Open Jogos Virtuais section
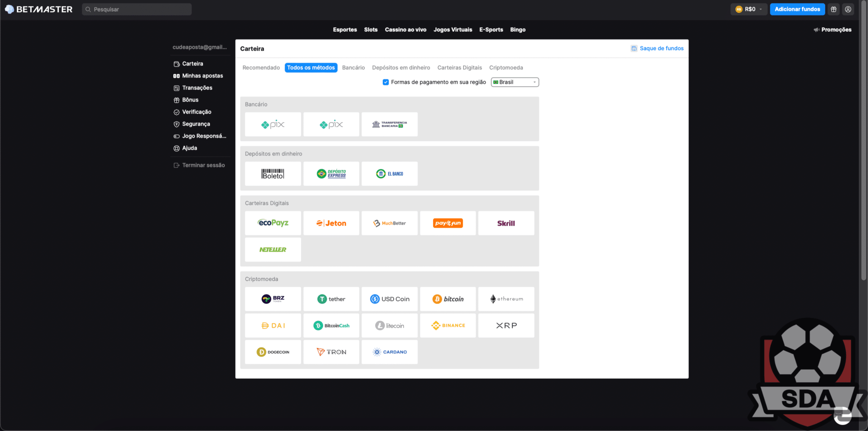The image size is (868, 431). click(x=453, y=30)
